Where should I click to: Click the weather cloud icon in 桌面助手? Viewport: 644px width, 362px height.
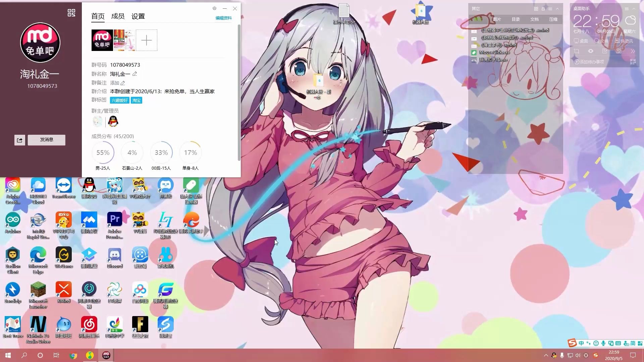coord(631,20)
